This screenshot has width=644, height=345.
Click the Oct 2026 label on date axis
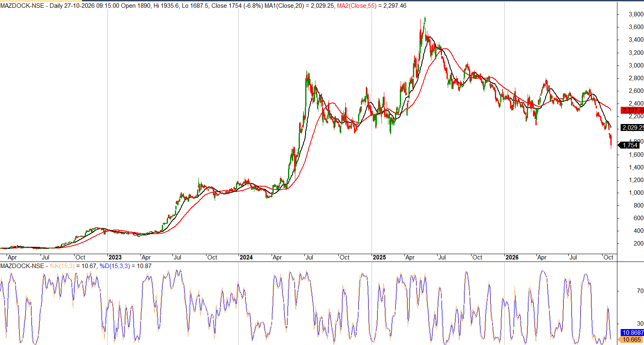pyautogui.click(x=608, y=257)
